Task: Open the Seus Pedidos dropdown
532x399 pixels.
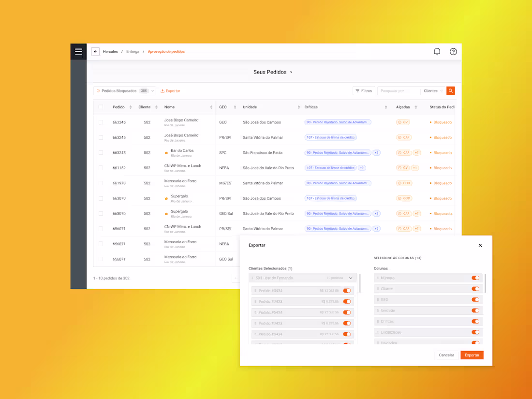Action: (272, 72)
